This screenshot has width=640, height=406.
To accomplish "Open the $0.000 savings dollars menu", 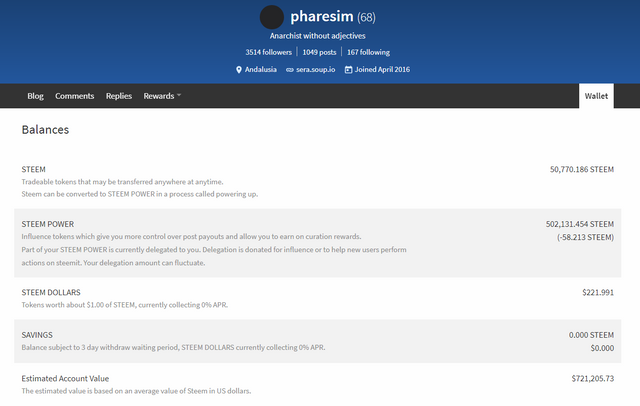I will pyautogui.click(x=602, y=348).
